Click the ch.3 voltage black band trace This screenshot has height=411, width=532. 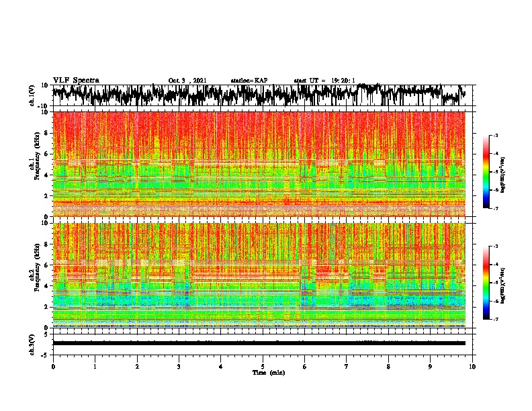pyautogui.click(x=259, y=343)
